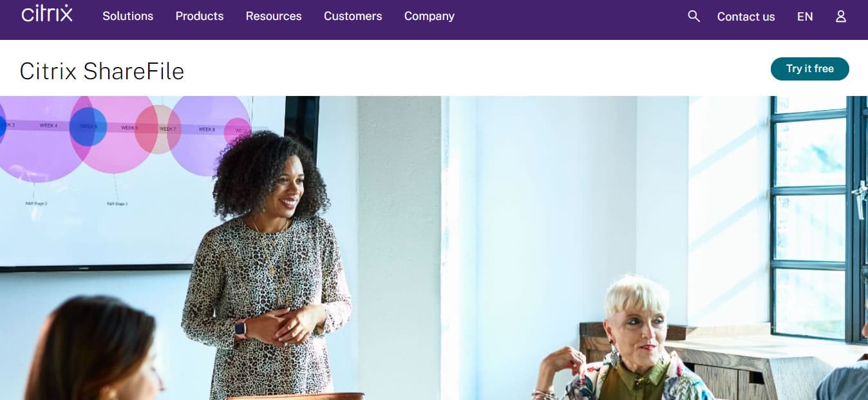The image size is (868, 400).
Task: Click the Citrix ShareFile page title
Action: click(x=102, y=71)
